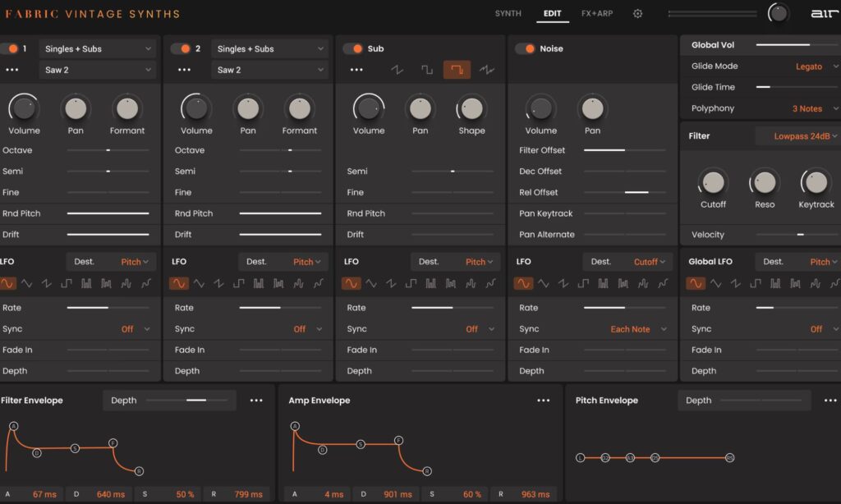The image size is (841, 504).
Task: Click the 67 ms attack value in Filter Envelope
Action: pos(44,494)
